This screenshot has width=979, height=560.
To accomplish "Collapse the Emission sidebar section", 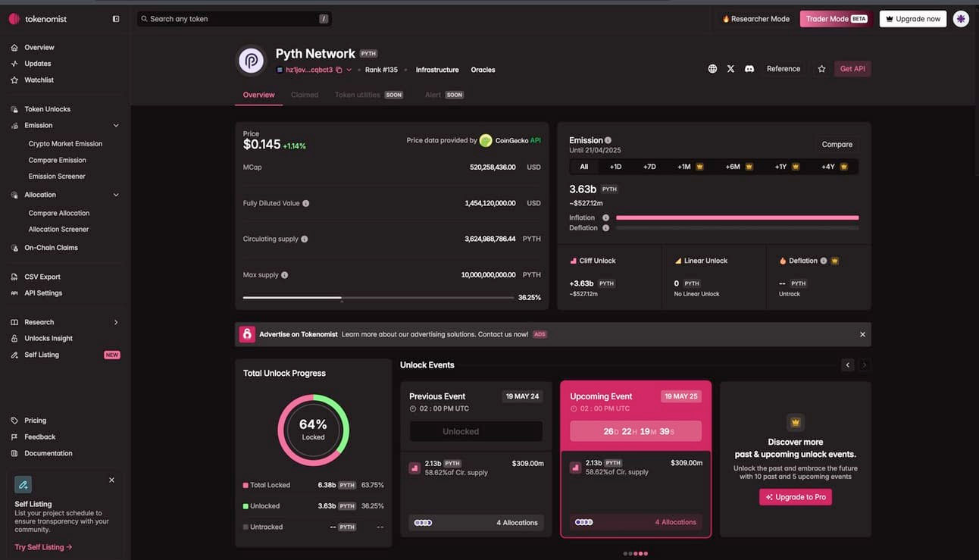I will coord(115,125).
